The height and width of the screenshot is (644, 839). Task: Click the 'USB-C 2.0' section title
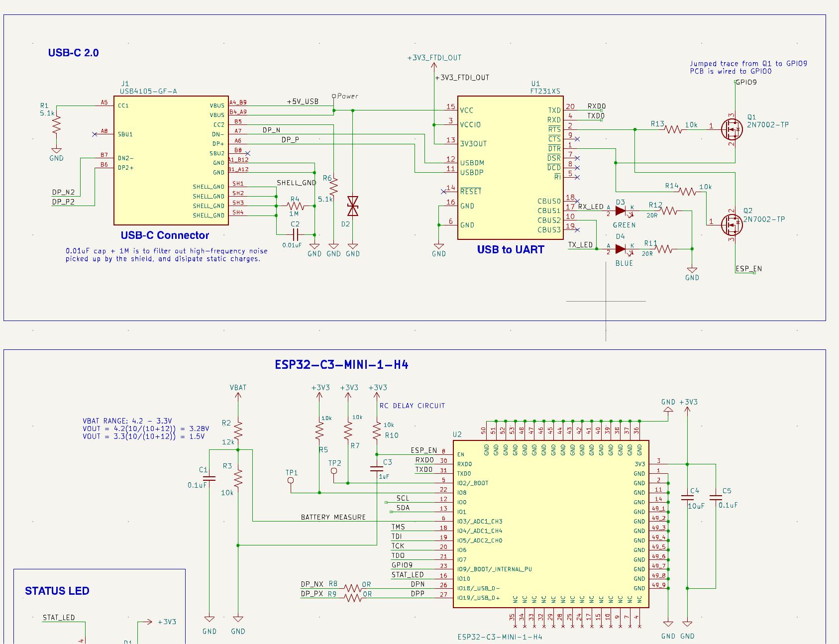74,53
